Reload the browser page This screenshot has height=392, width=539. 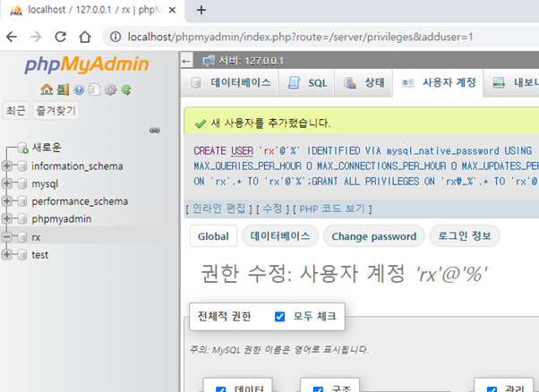[61, 37]
